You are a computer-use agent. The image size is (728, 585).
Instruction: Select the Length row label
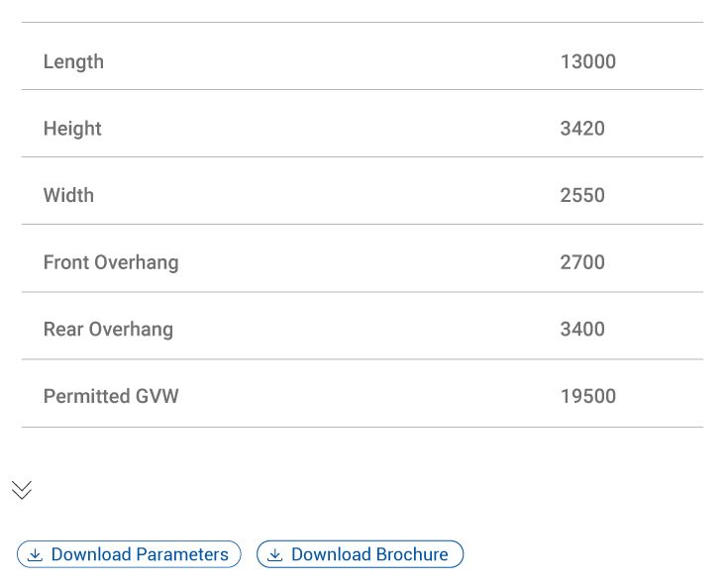(x=73, y=61)
